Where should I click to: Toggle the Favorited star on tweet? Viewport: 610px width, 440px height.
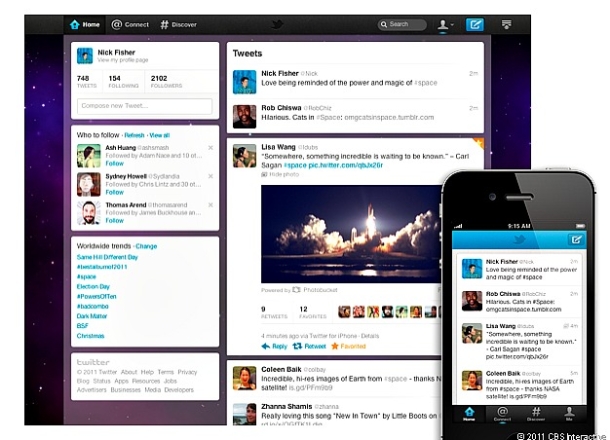[349, 346]
